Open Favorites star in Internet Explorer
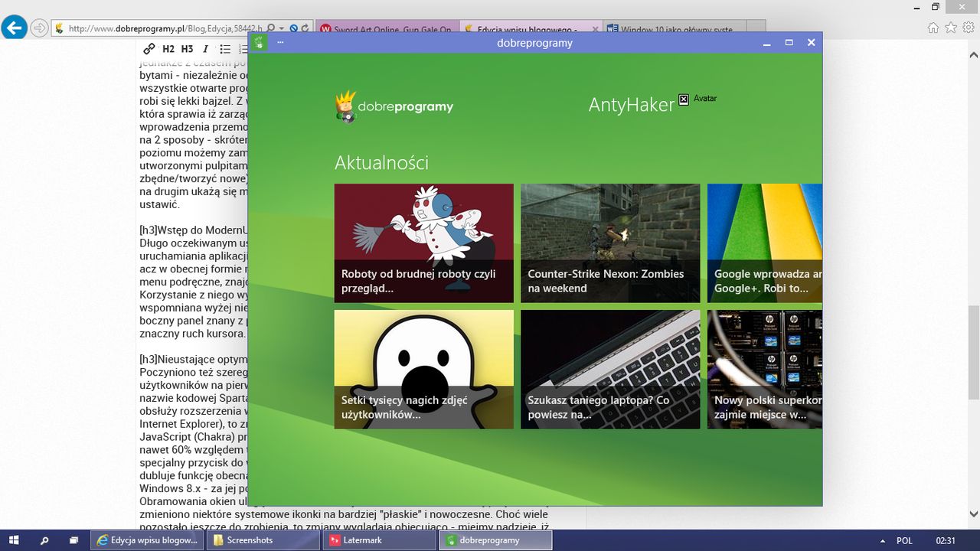Viewport: 980px width, 551px height. 951,28
